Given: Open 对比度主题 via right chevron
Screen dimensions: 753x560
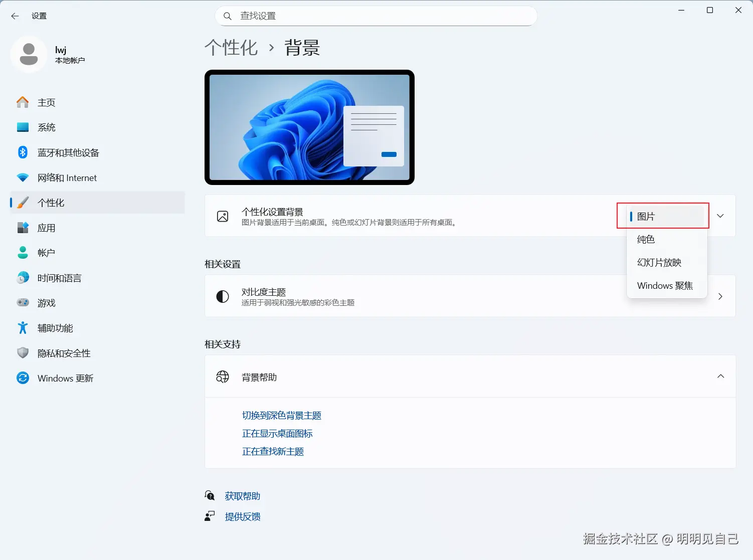Looking at the screenshot, I should (720, 296).
